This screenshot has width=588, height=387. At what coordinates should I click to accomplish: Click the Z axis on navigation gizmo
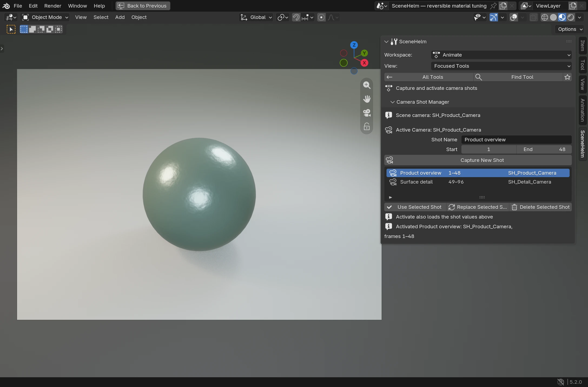click(x=354, y=45)
